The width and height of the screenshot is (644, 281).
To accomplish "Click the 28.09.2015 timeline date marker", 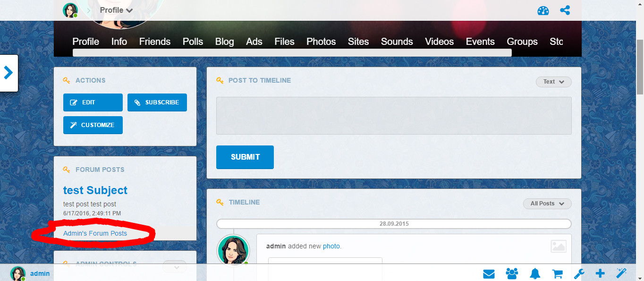I will 394,224.
